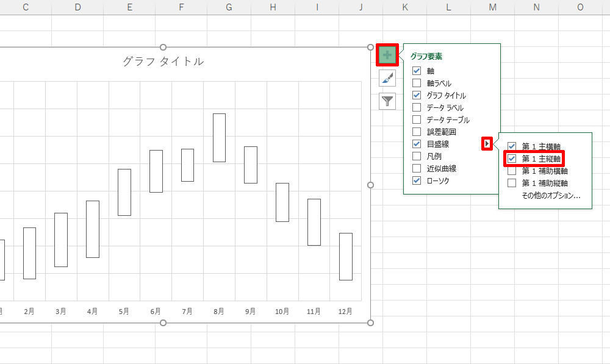Open the Chart Filters funnel button
Screen dimensions: 610x364
click(387, 101)
